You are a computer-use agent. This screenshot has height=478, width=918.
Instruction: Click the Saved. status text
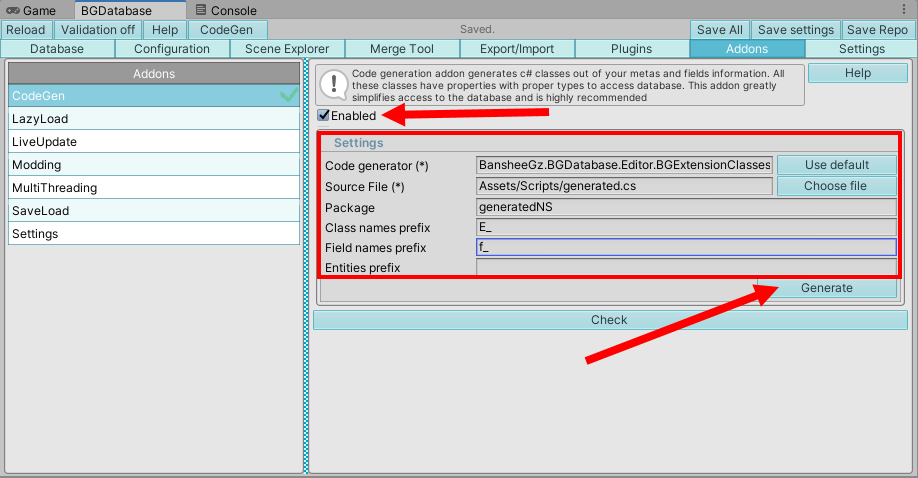pos(477,29)
